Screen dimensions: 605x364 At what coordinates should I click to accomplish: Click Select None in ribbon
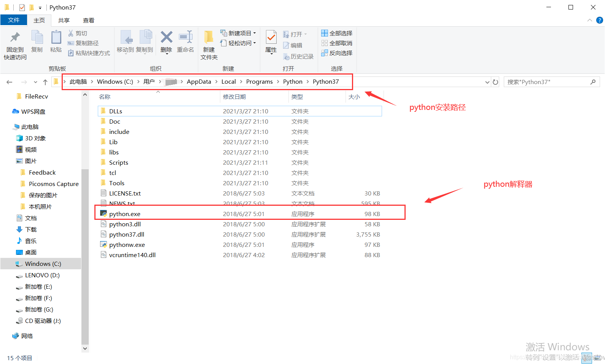tap(337, 43)
